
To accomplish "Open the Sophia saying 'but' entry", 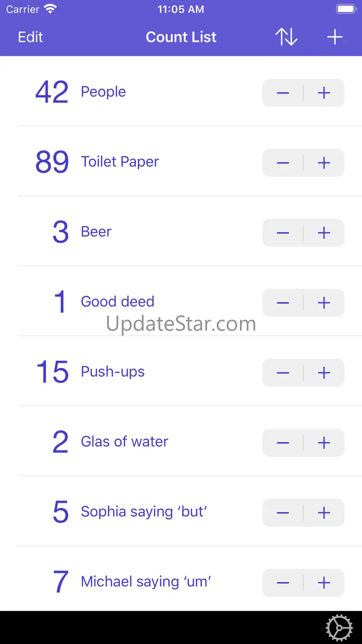I will pyautogui.click(x=144, y=512).
